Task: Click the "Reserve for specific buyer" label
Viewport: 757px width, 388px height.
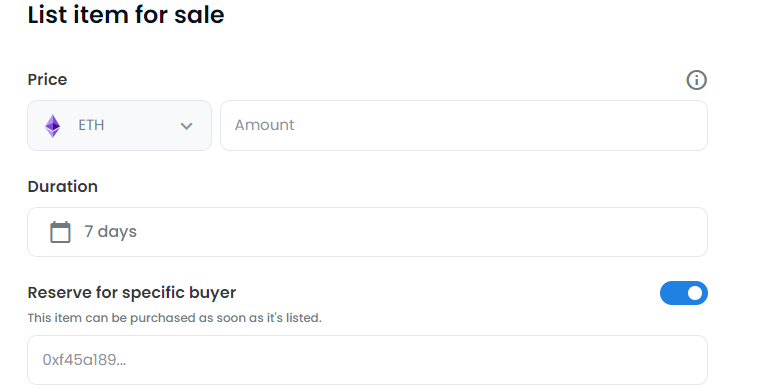Action: click(132, 293)
